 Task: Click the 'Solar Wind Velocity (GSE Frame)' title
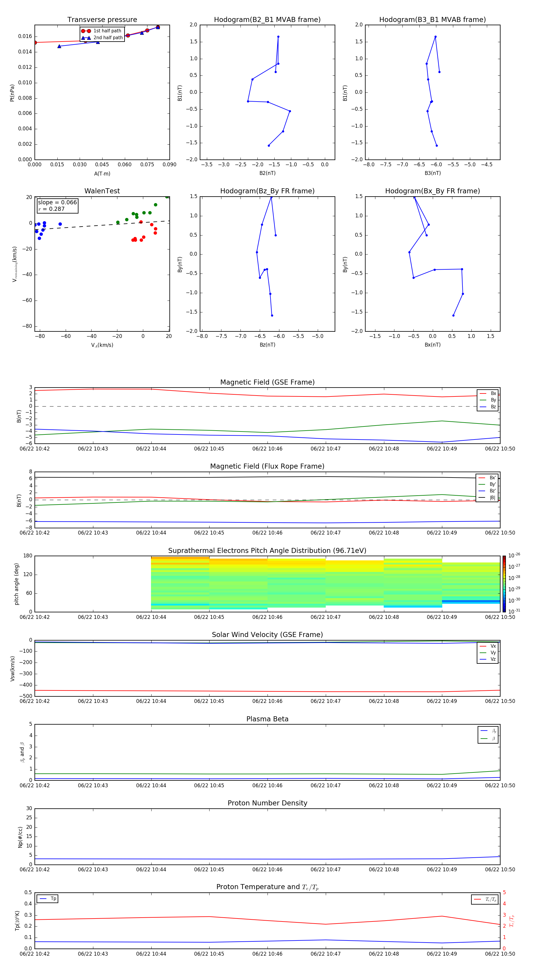coord(267,635)
